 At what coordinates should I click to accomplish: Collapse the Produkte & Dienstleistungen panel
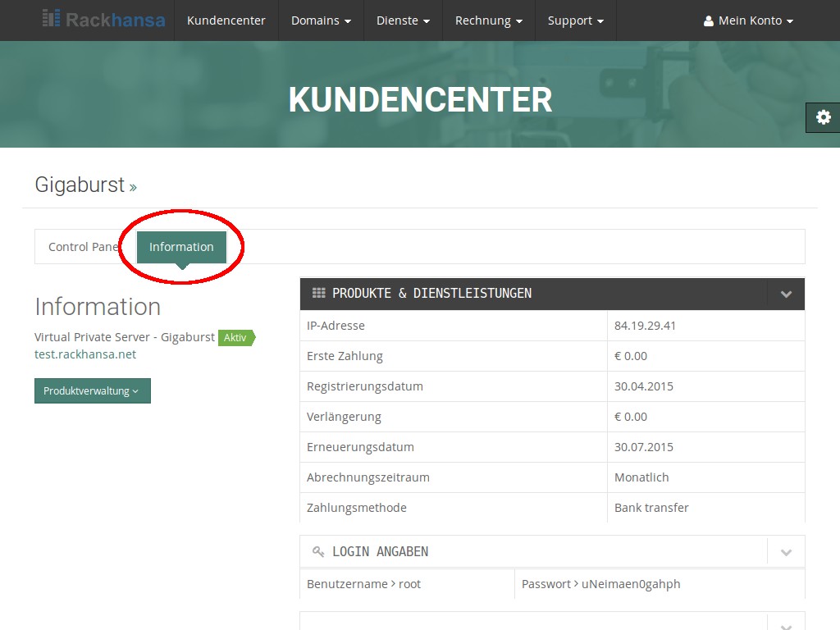tap(786, 294)
